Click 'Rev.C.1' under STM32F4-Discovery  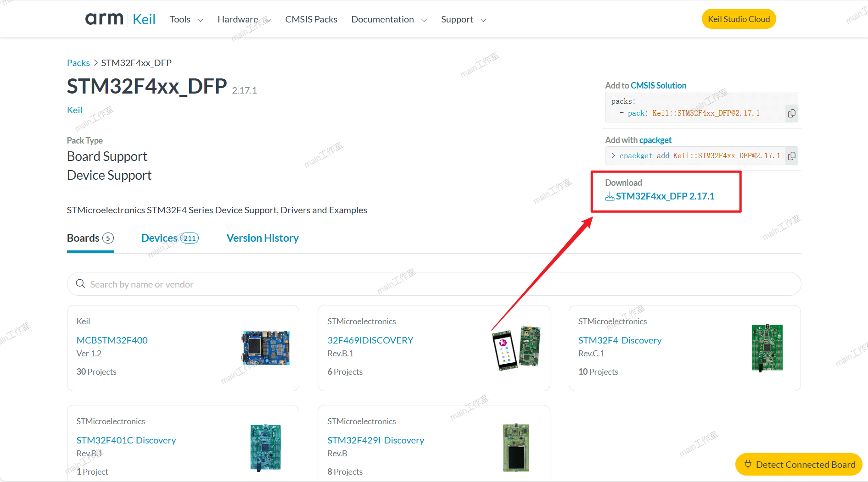tap(591, 354)
